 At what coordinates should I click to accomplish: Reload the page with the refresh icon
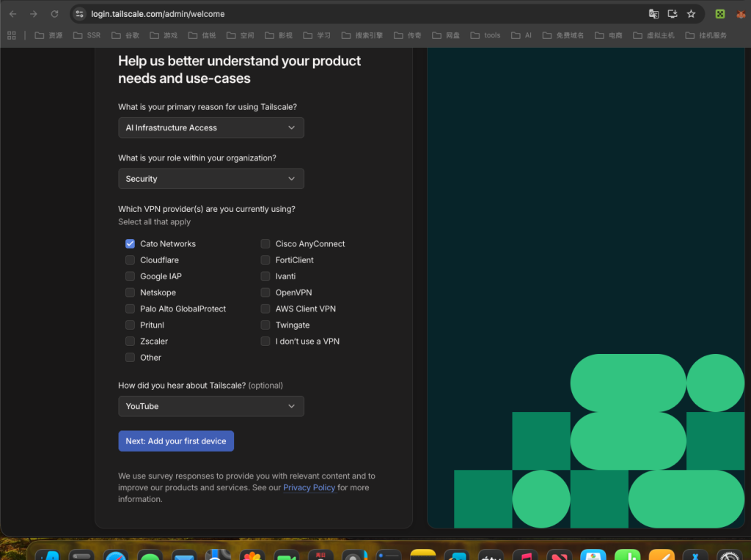click(x=54, y=14)
